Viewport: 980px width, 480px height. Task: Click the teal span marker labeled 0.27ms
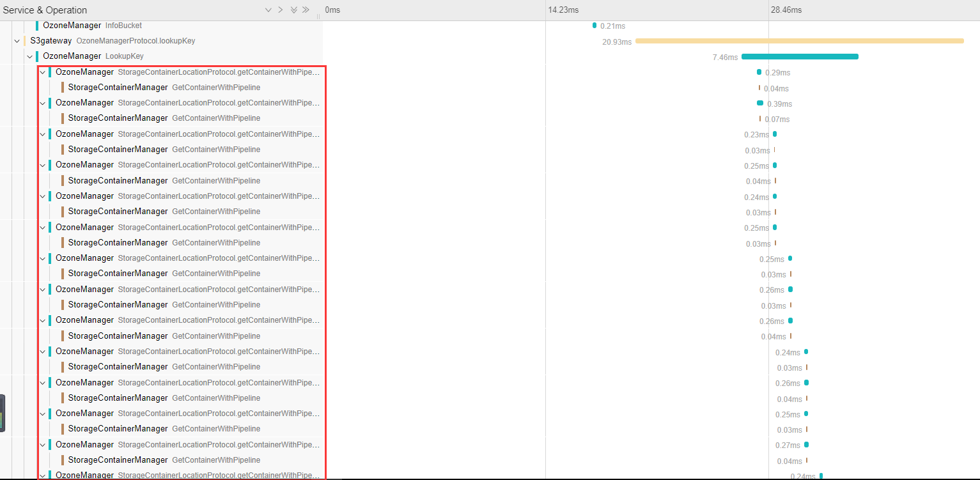click(806, 445)
